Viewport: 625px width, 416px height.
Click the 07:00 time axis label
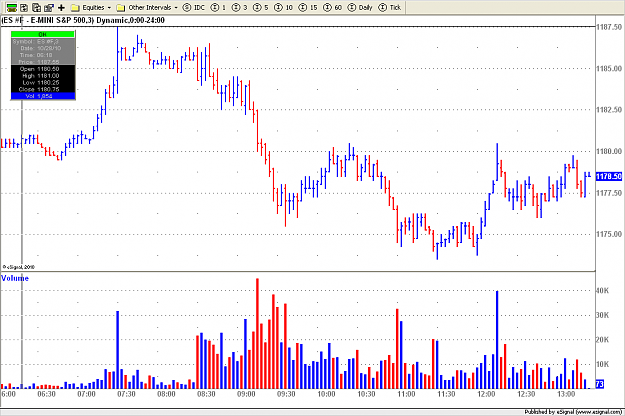pyautogui.click(x=86, y=394)
